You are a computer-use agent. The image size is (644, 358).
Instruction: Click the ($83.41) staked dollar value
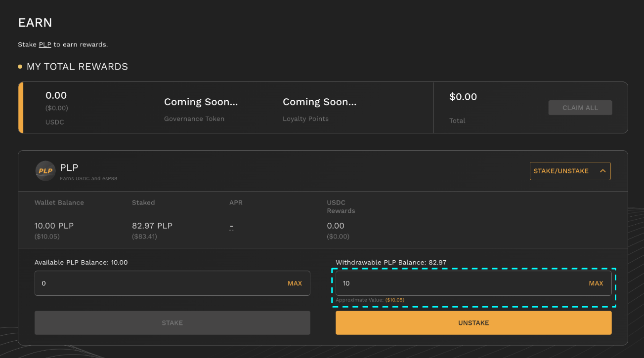[144, 237]
